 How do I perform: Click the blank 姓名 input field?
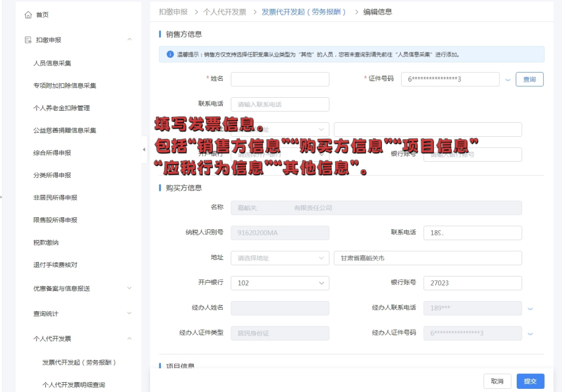(x=280, y=79)
